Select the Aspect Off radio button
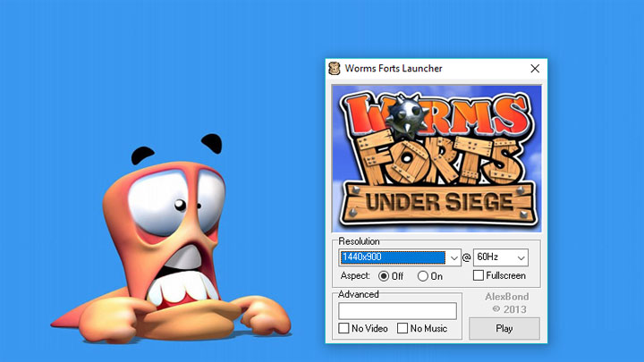 point(384,276)
